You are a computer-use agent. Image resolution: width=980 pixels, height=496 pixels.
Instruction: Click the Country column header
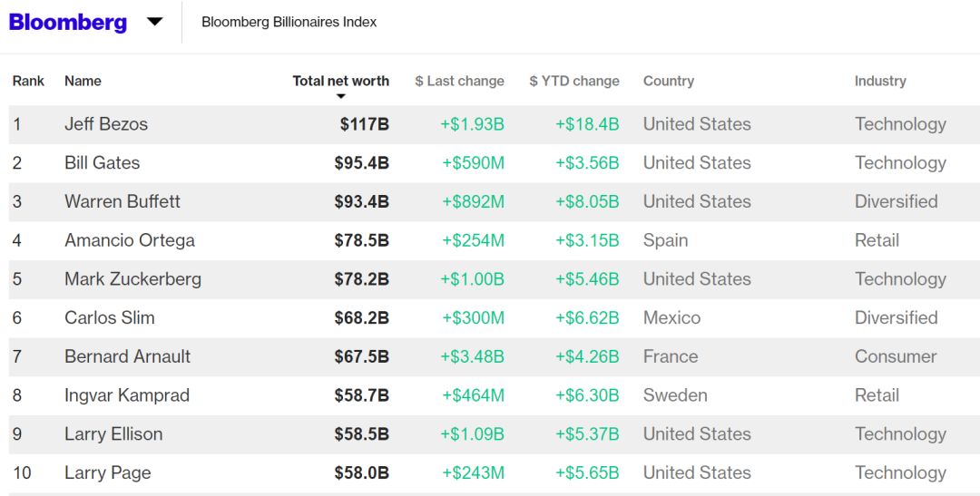668,81
